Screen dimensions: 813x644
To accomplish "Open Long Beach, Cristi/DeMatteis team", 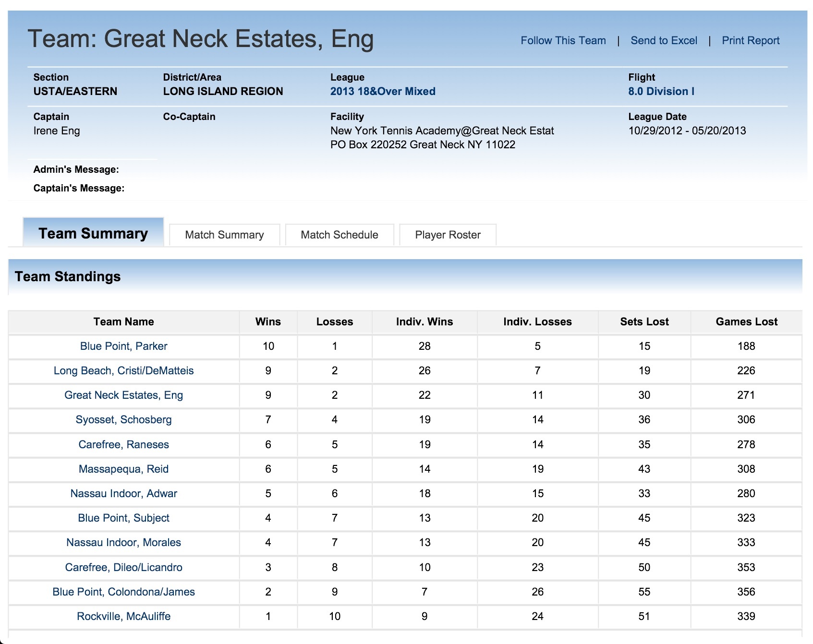I will tap(123, 370).
